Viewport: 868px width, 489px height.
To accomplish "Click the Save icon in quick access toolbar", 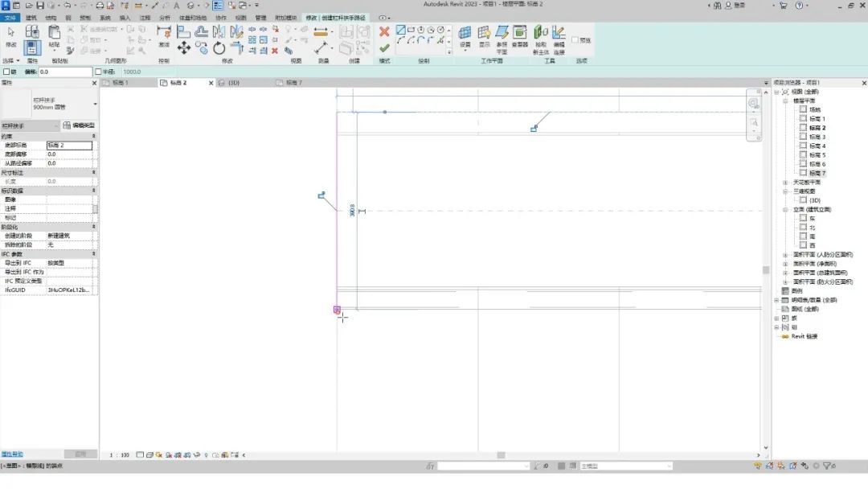I will click(40, 5).
